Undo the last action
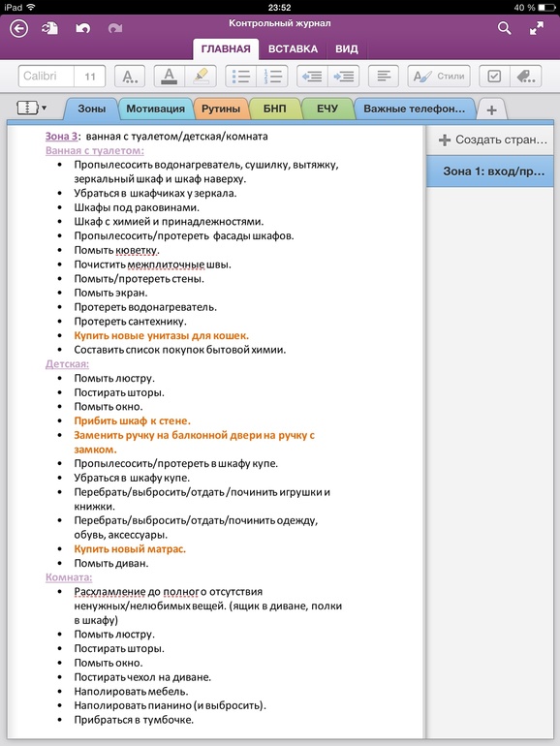Screen dimensions: 560x746 [82, 29]
